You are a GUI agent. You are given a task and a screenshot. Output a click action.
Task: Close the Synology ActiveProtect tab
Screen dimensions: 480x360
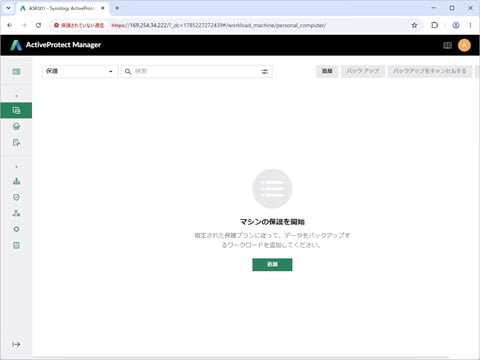pyautogui.click(x=103, y=8)
